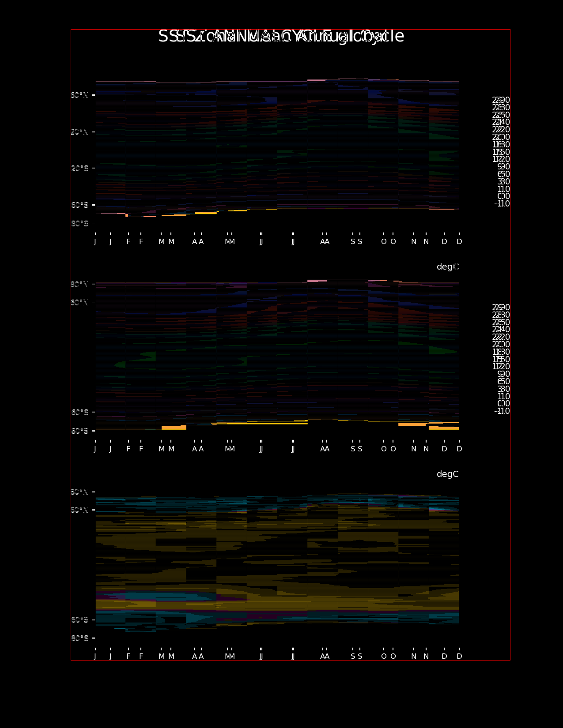The height and width of the screenshot is (728, 563).
Task: Click the 20°S latitude label on top plot
Action: (x=79, y=169)
